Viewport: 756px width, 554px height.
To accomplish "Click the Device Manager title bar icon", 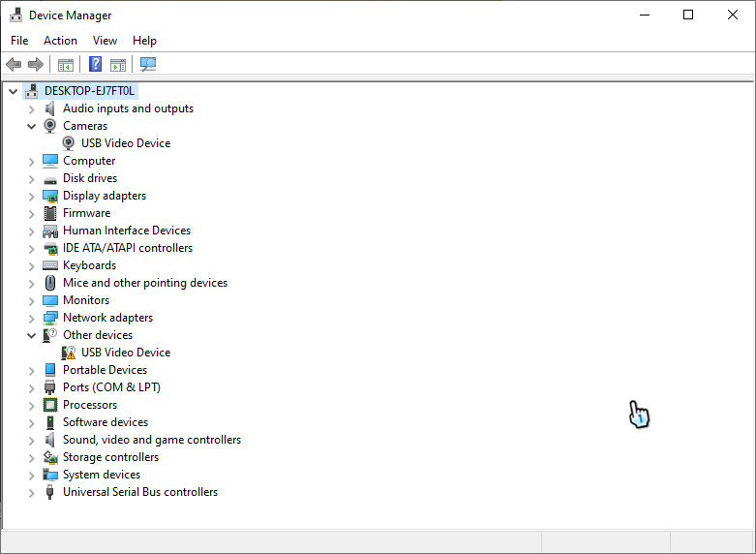I will point(15,15).
